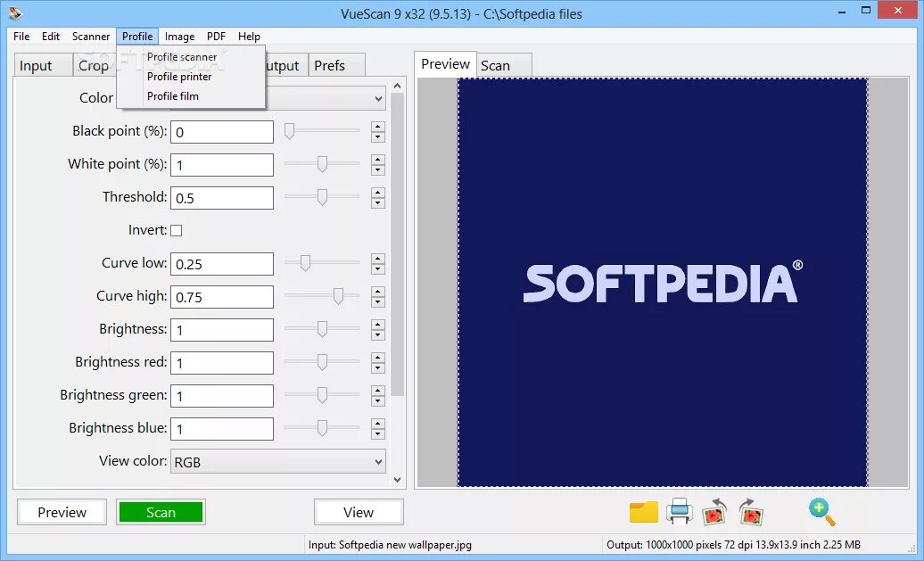The image size is (924, 561).
Task: Click the green Scan button
Action: coord(161,512)
